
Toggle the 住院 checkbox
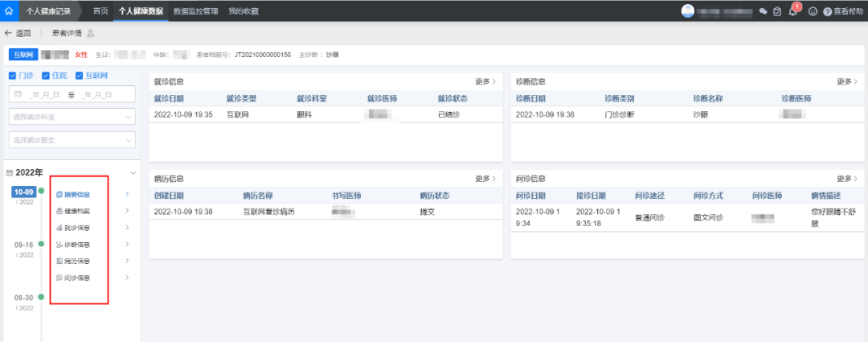pos(45,76)
